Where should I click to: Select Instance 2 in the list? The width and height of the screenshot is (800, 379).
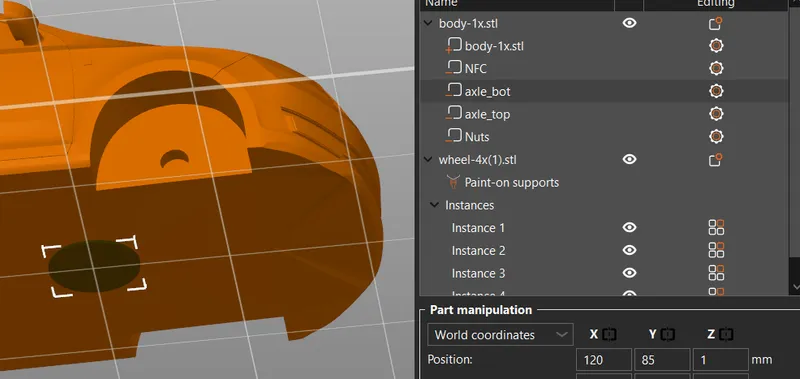(605, 250)
